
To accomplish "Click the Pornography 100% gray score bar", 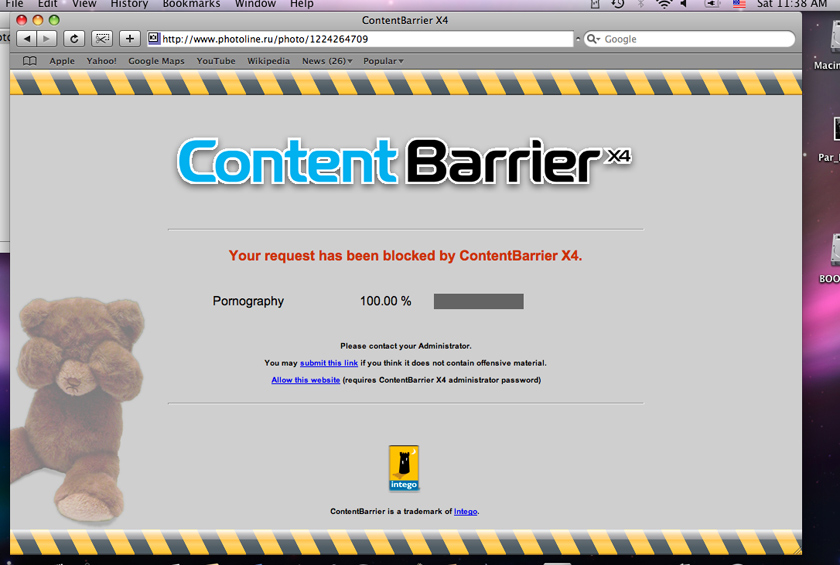I will [x=478, y=302].
